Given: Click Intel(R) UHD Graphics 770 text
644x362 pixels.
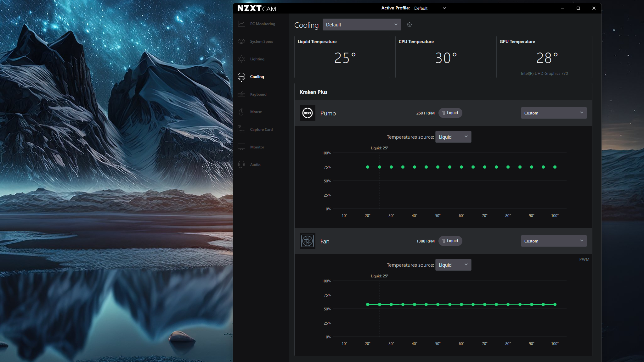Looking at the screenshot, I should pos(544,74).
